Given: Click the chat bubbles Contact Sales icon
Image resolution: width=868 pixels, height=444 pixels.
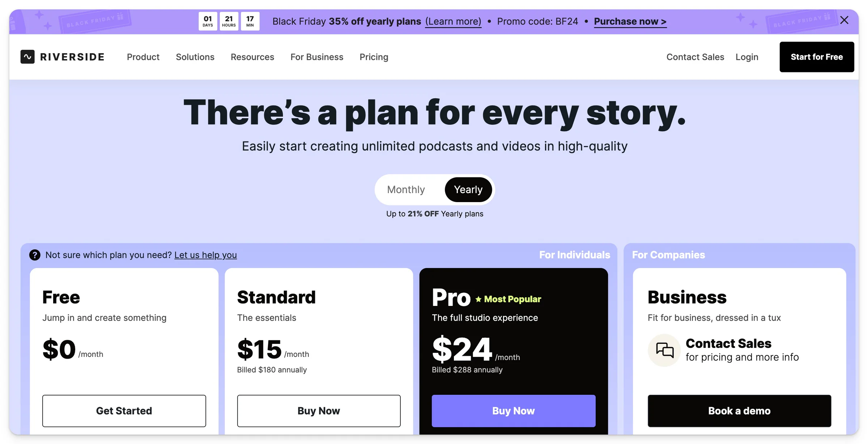Looking at the screenshot, I should [664, 350].
